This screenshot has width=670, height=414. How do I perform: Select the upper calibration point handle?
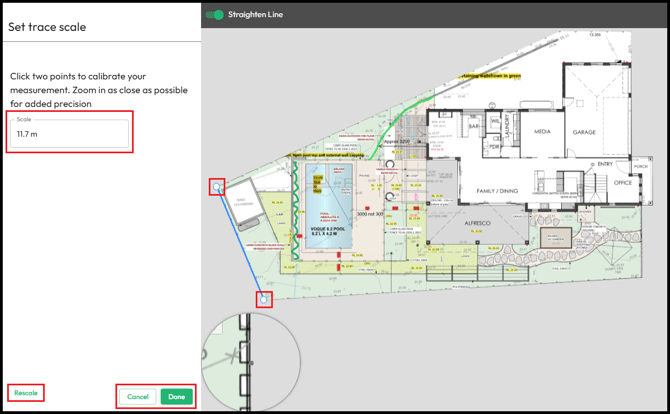pos(217,186)
